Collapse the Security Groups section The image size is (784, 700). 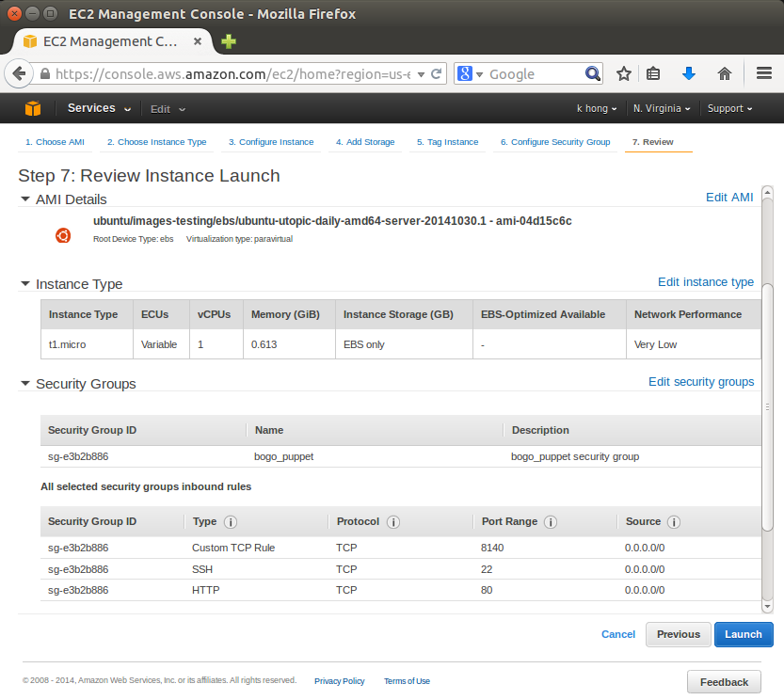coord(25,383)
